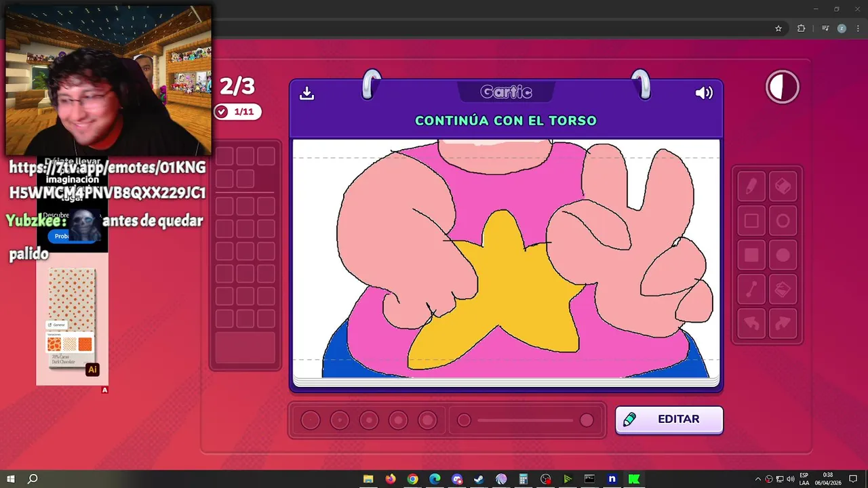This screenshot has width=868, height=488.
Task: Open the browser media control icon
Action: 825,28
